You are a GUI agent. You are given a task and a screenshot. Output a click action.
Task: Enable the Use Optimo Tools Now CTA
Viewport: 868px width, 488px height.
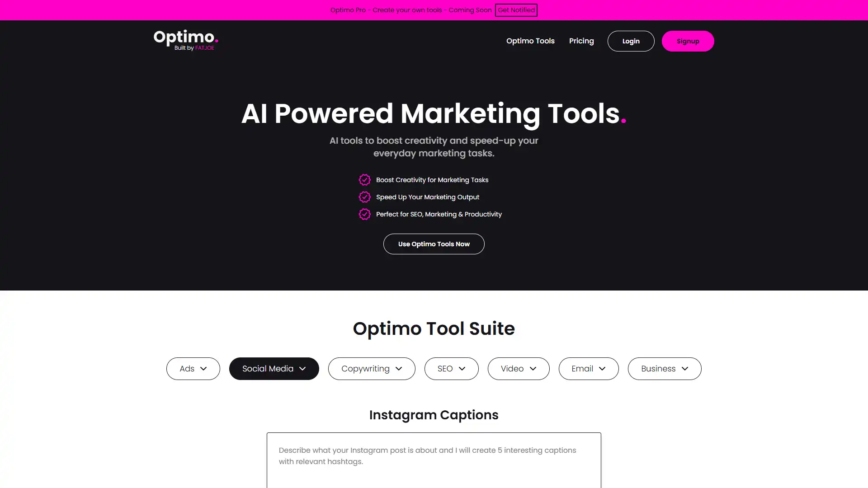coord(434,243)
